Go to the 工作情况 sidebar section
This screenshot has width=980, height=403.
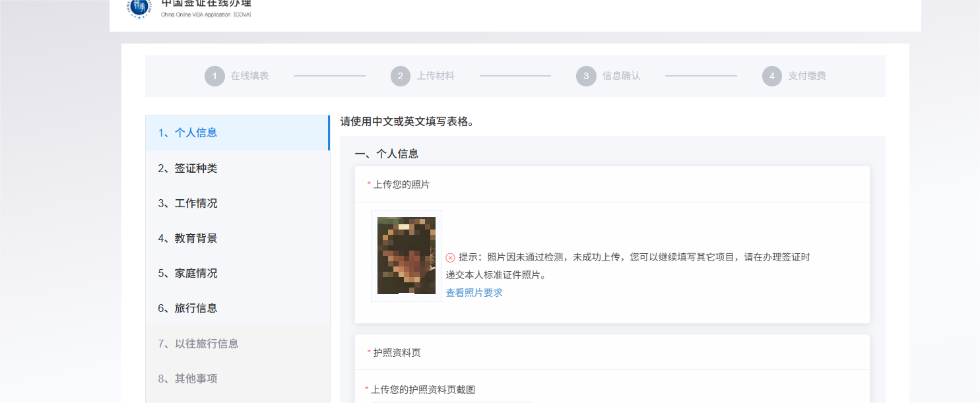click(x=187, y=203)
